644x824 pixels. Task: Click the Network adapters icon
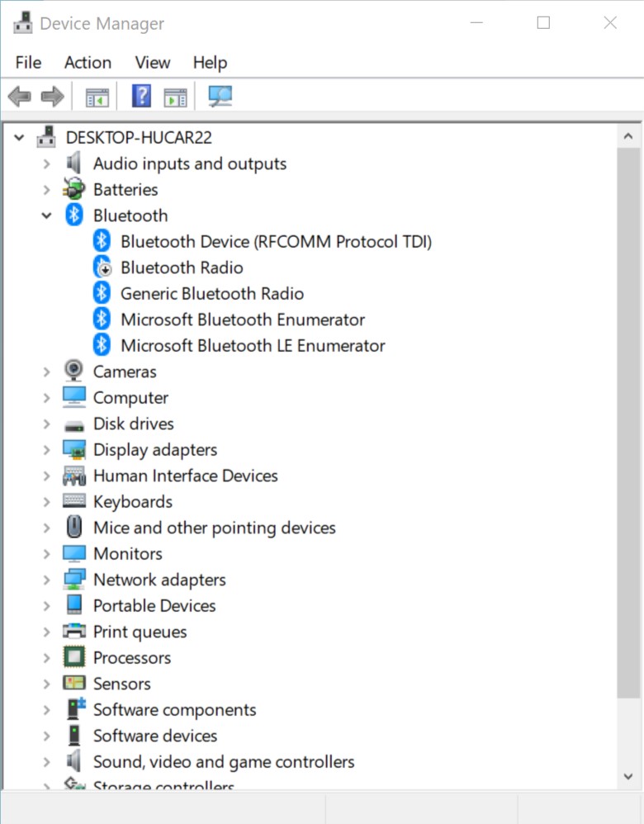point(74,579)
